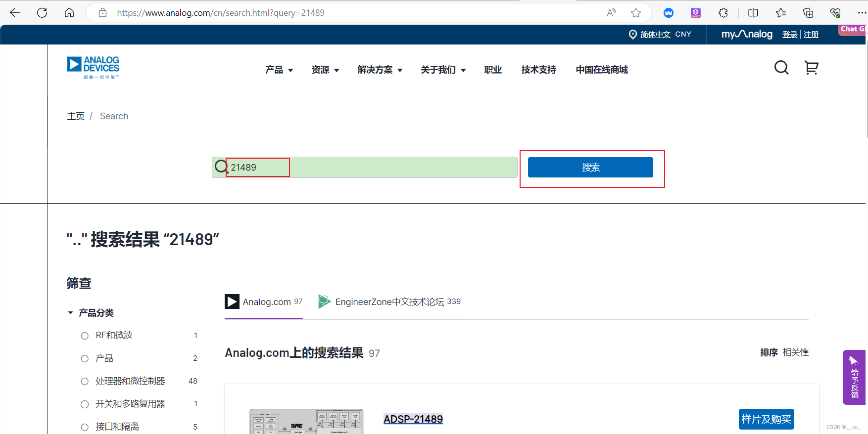
Task: Select the 开关和多路复用器 filter radio button
Action: pos(85,404)
